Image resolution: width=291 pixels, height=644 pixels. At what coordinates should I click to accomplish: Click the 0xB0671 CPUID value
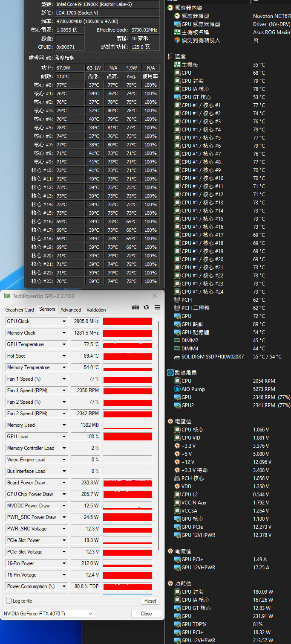(x=70, y=47)
